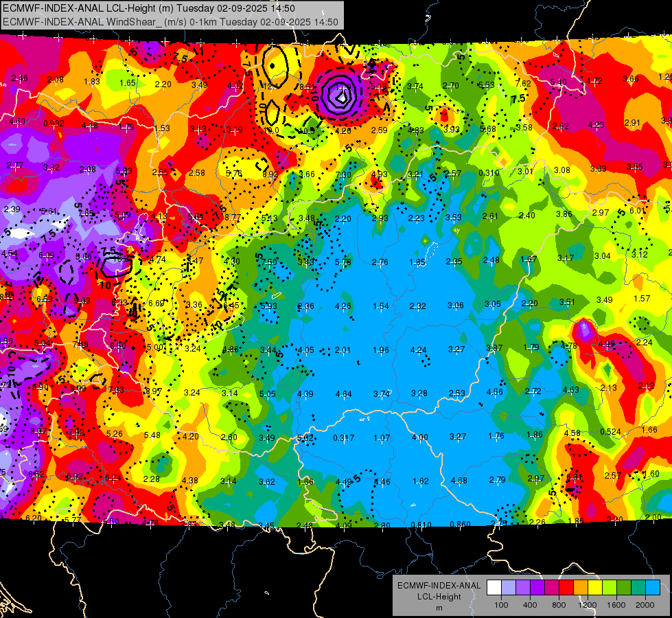Click the wind shear value 0.317

tap(344, 438)
